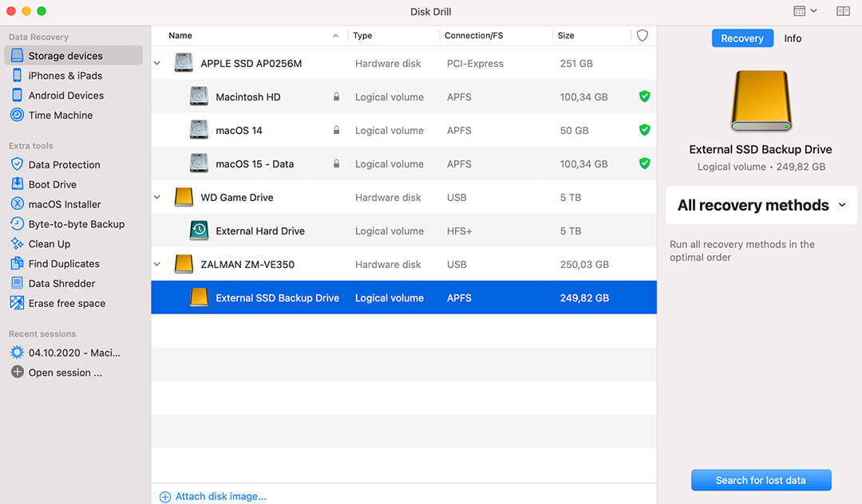
Task: Click the green health checkmark for Macintosh HD
Action: 644,96
